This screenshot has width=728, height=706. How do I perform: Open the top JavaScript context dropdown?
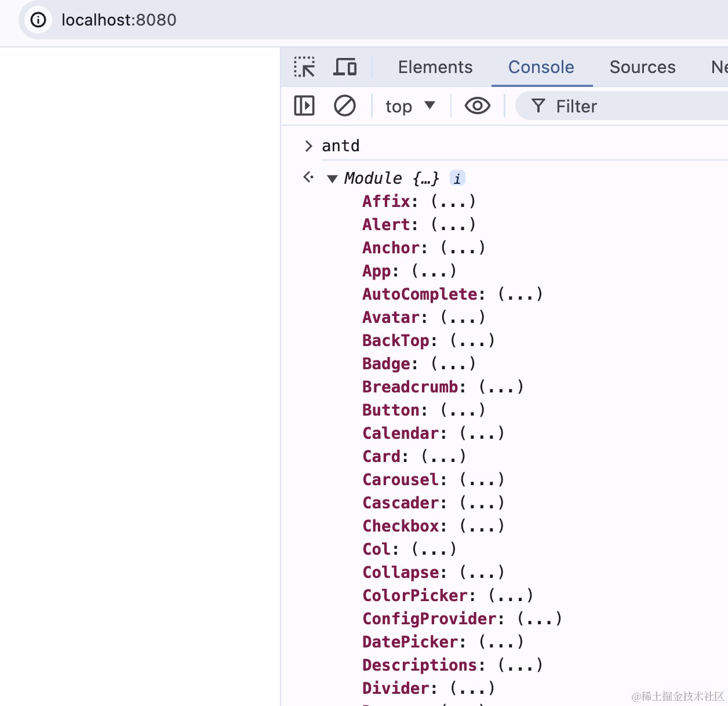pos(410,106)
